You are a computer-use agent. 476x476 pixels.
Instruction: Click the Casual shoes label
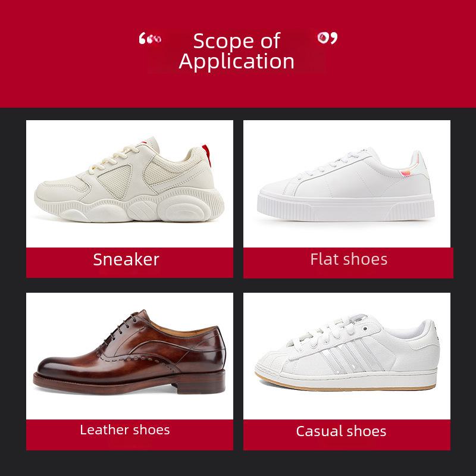(341, 431)
